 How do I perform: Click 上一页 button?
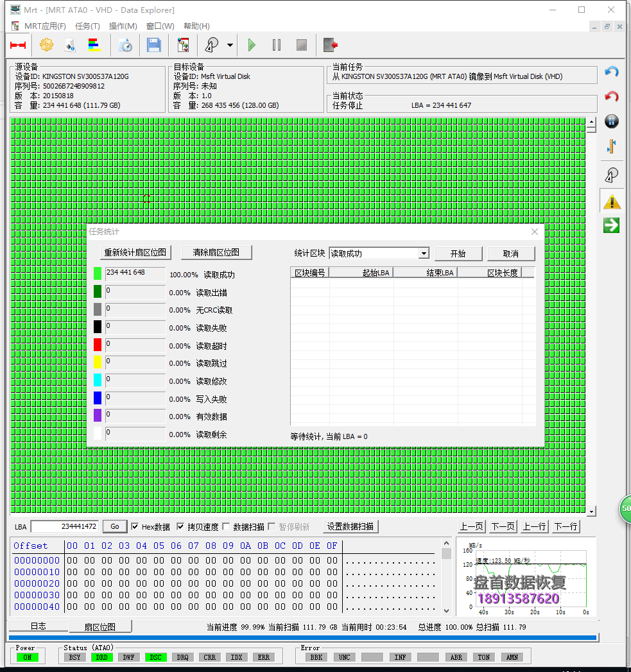pyautogui.click(x=472, y=526)
